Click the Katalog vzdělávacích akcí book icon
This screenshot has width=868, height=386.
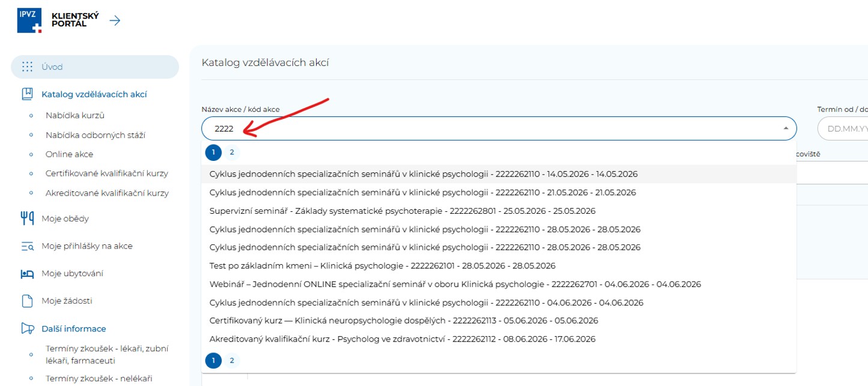pos(27,94)
